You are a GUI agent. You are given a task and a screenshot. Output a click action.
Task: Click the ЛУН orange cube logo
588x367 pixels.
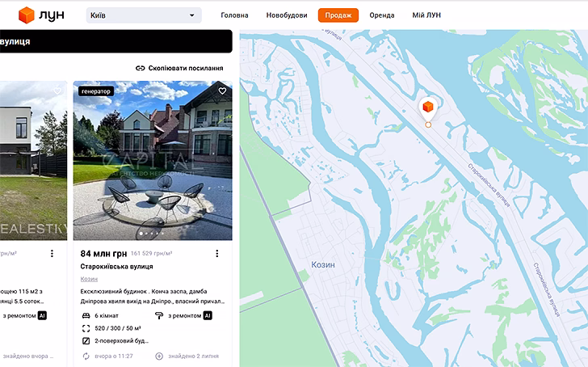[26, 15]
